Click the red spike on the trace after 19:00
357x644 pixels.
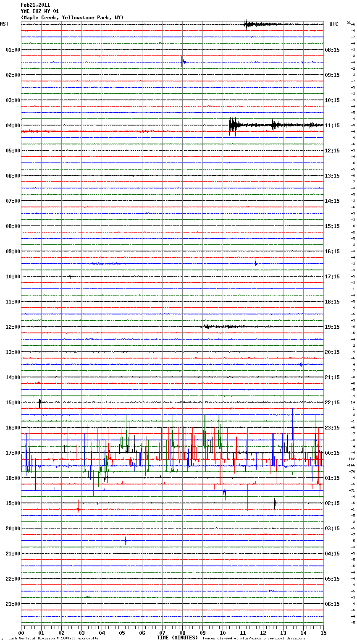pos(79,506)
